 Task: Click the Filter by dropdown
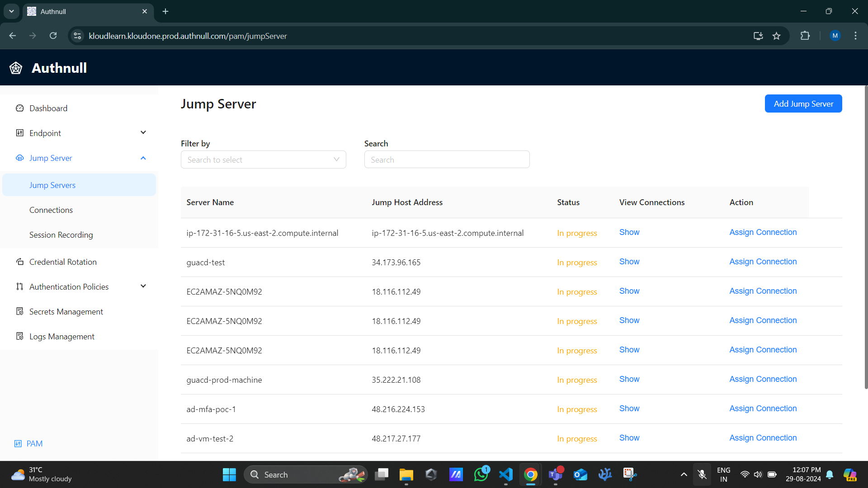pyautogui.click(x=264, y=160)
